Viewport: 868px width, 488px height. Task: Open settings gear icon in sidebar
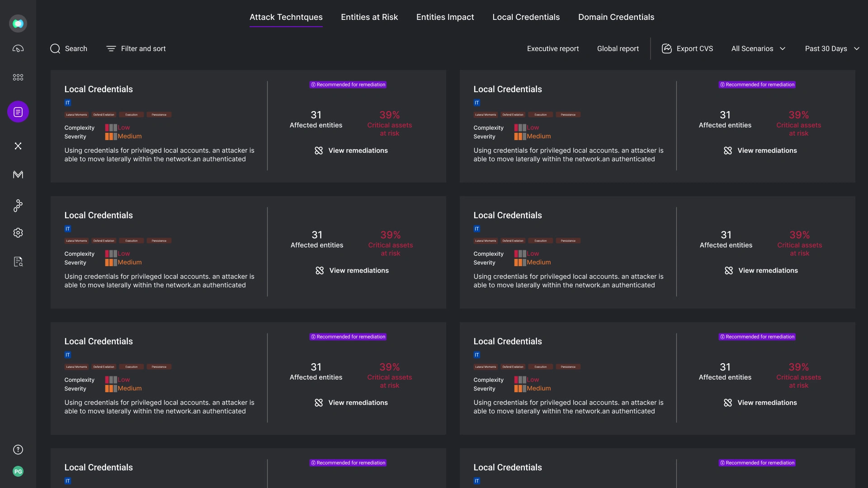(x=18, y=233)
